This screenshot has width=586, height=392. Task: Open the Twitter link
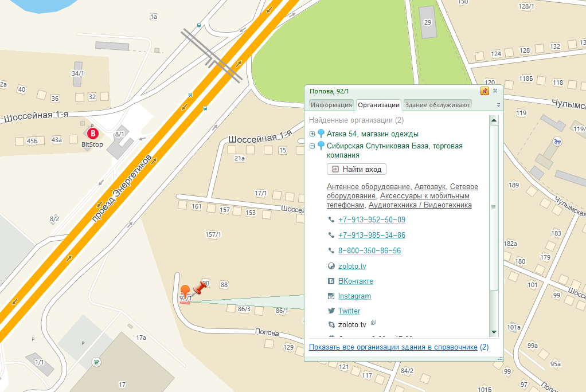(x=349, y=311)
